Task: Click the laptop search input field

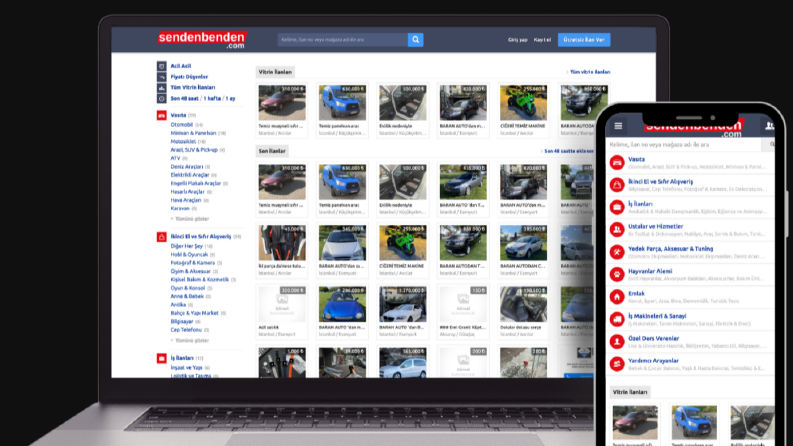Action: pos(343,39)
